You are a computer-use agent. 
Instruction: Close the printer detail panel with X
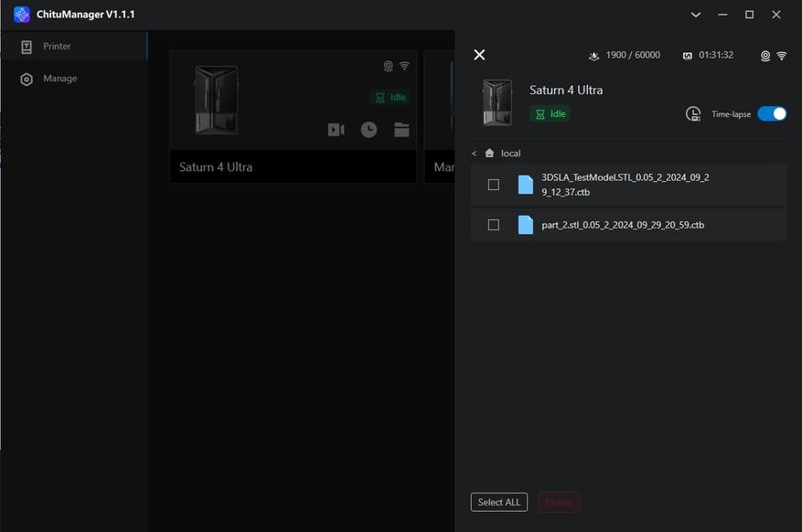tap(479, 55)
